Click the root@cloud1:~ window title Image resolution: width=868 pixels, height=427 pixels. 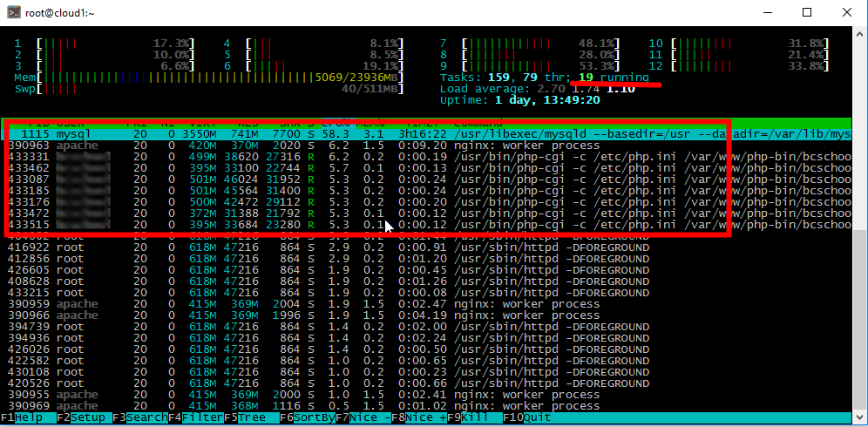tap(60, 13)
